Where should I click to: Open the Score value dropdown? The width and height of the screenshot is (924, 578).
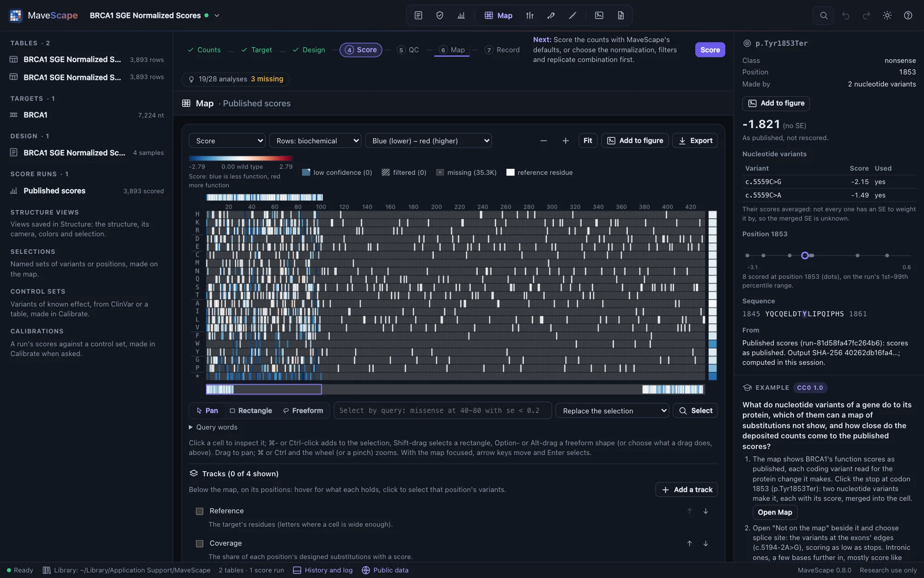coord(227,141)
